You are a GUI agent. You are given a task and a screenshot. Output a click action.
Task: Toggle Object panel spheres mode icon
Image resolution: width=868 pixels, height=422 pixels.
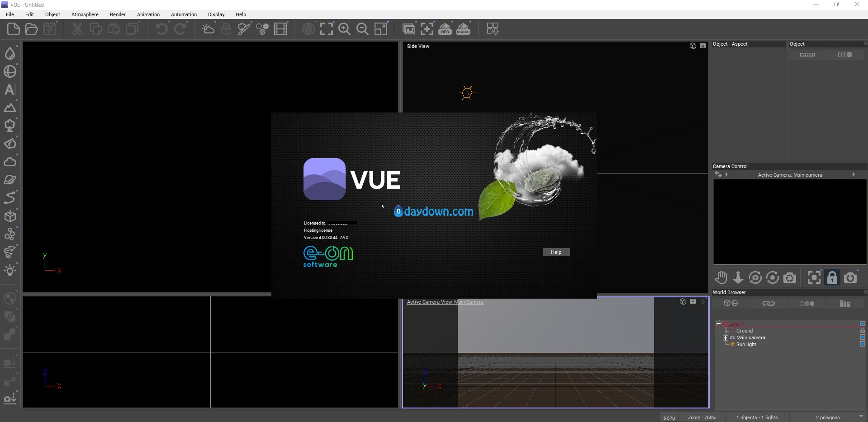coord(845,55)
